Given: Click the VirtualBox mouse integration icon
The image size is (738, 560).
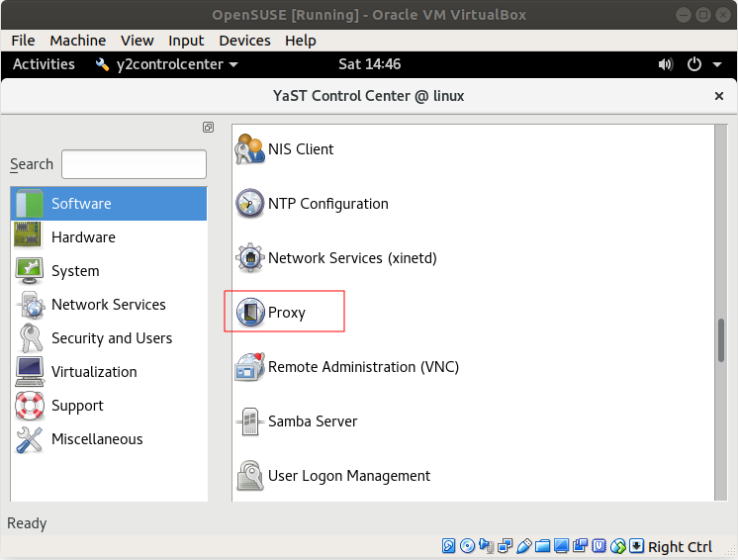Looking at the screenshot, I should click(x=618, y=546).
